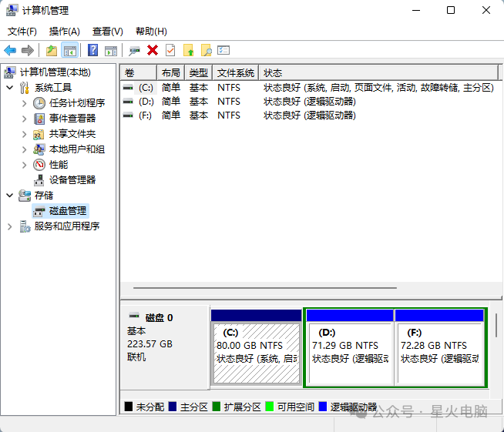Click the horizontal scrollbar of volume list
Screen dimensions: 504x432
[265, 288]
